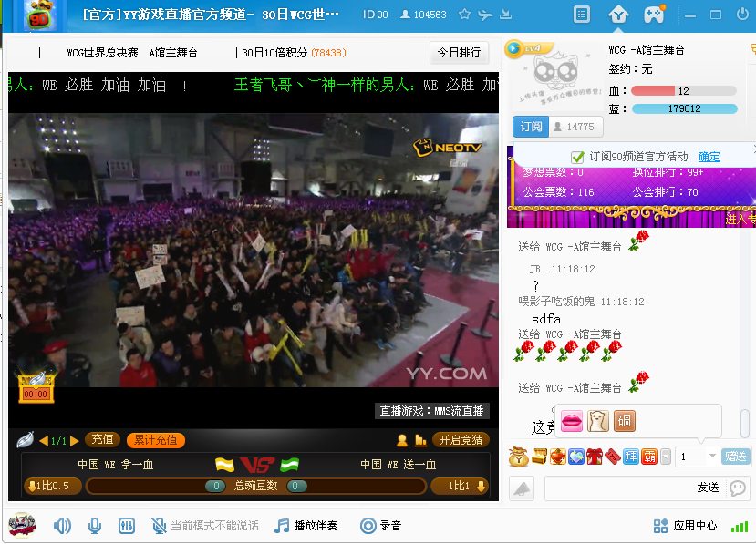Toggle 录音 recording on
The image size is (756, 544).
pos(381,526)
